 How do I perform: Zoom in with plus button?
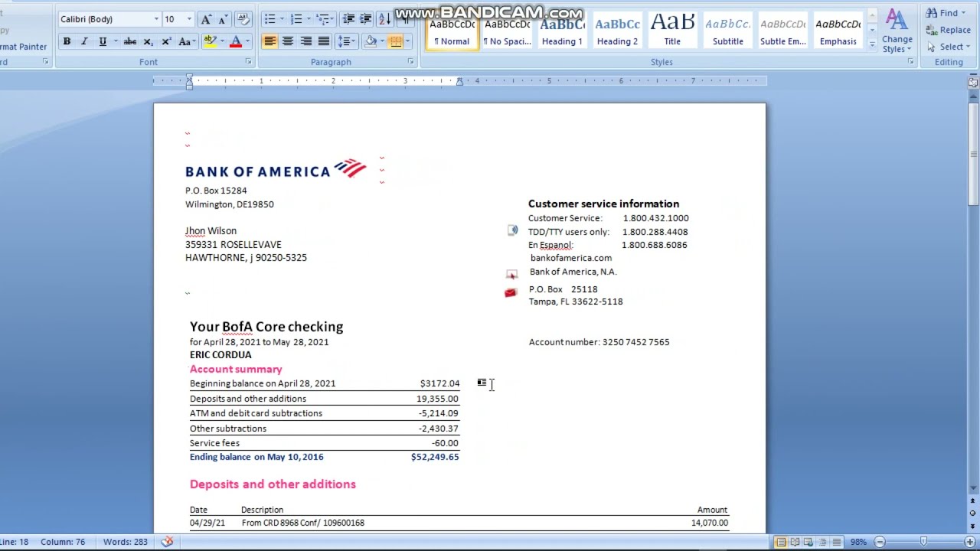point(970,542)
